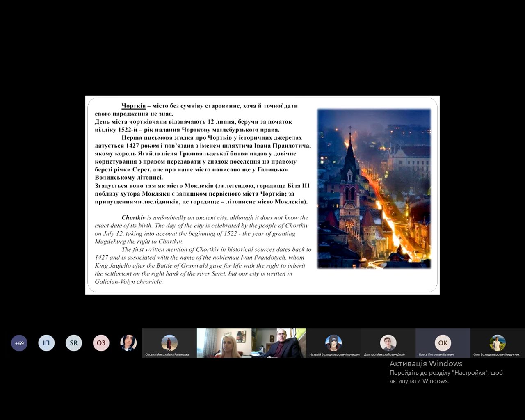The height and width of the screenshot is (420, 525).
Task: Click the ІП participant initials avatar
Action: (46, 343)
